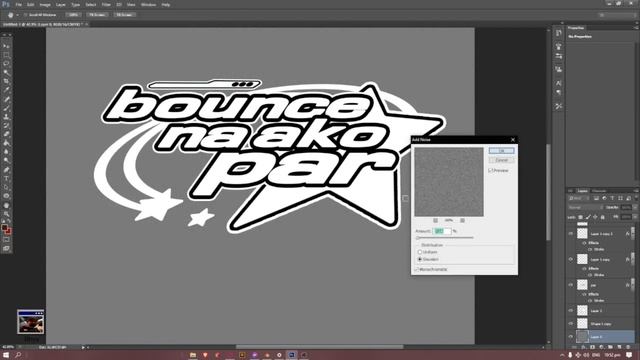This screenshot has height=360, width=640.
Task: Hide the selected bottom layer
Action: coord(571,337)
